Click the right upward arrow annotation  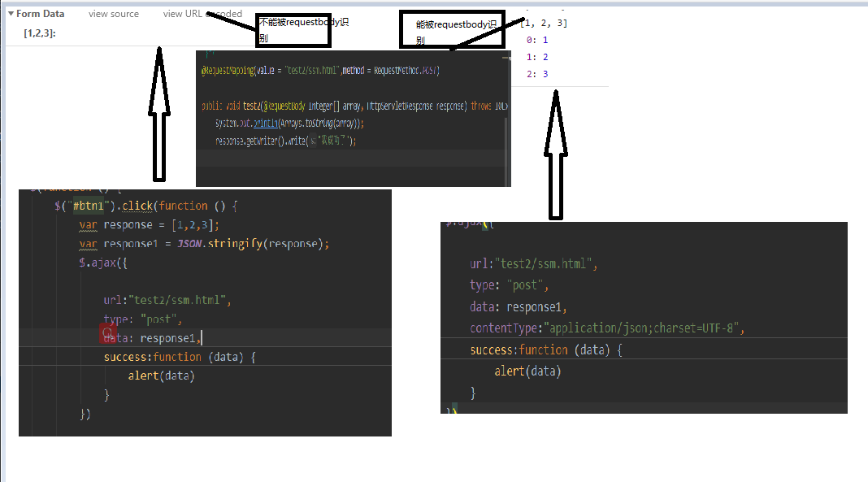[556, 154]
